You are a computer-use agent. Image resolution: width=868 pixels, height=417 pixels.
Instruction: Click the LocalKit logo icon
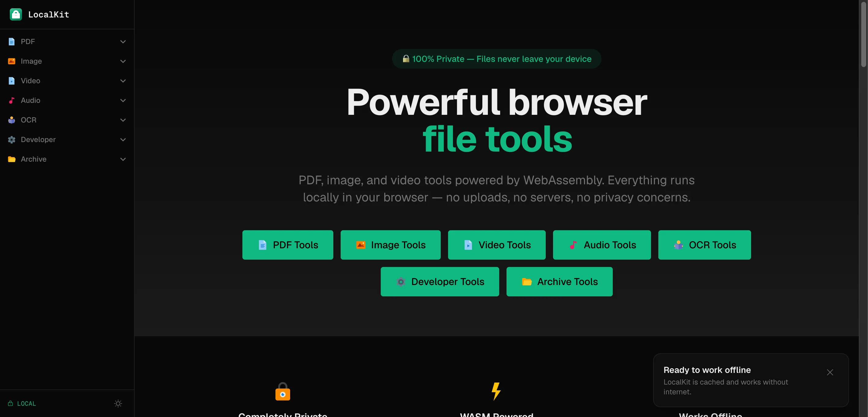16,14
